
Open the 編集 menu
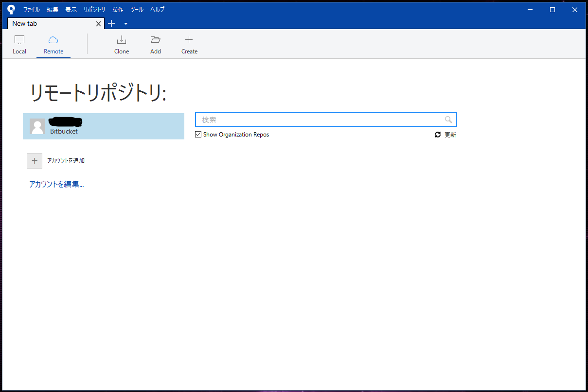click(53, 9)
